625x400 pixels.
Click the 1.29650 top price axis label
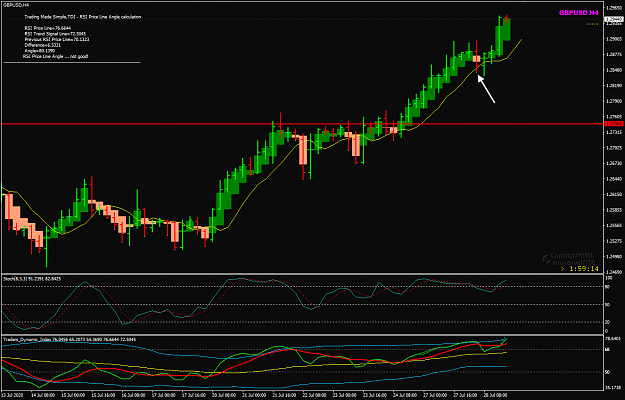point(614,8)
